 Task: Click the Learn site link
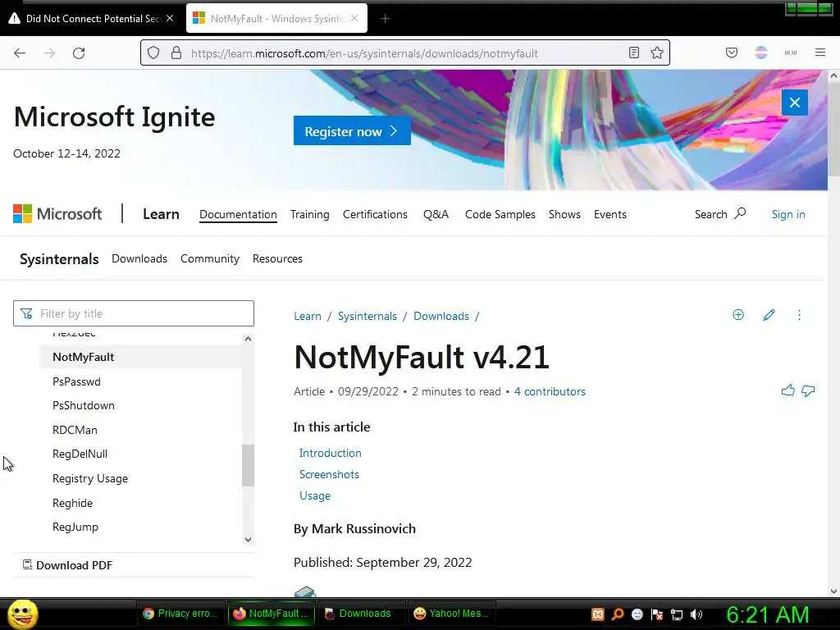click(161, 214)
